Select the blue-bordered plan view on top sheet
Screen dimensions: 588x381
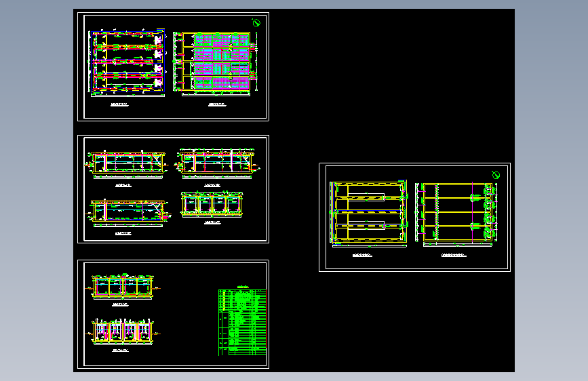127,62
